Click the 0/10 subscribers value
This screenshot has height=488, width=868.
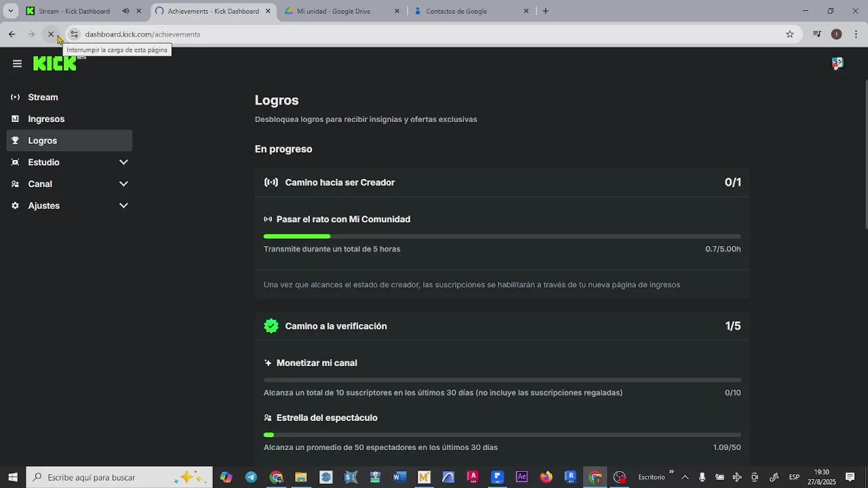click(732, 392)
